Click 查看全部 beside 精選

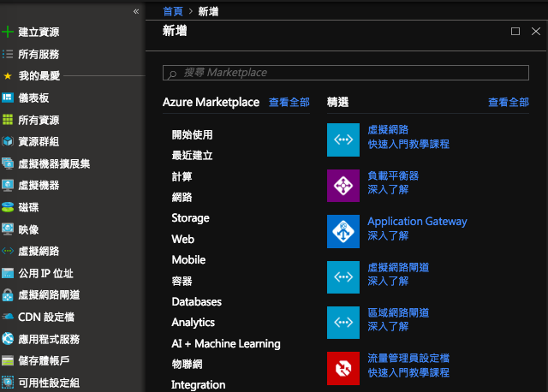(x=509, y=102)
